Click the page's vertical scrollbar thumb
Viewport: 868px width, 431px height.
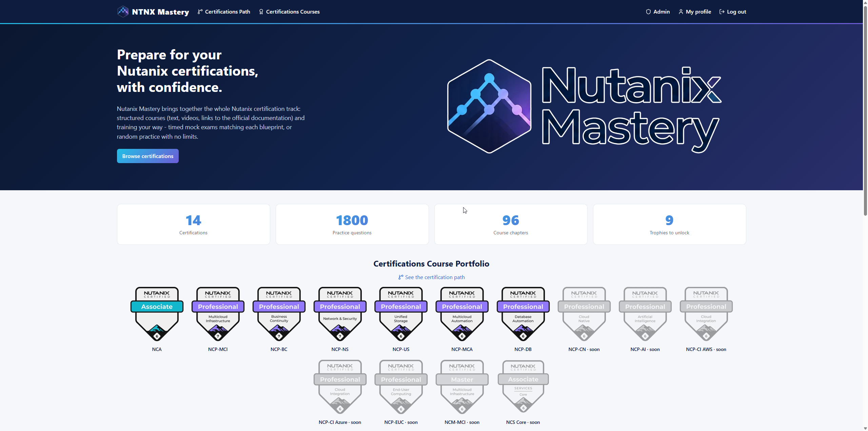[x=865, y=110]
